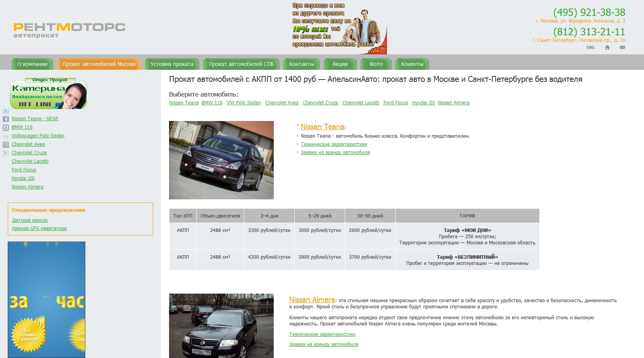The width and height of the screenshot is (644, 358).
Task: Open the 'Акции' menu tab
Action: (340, 64)
